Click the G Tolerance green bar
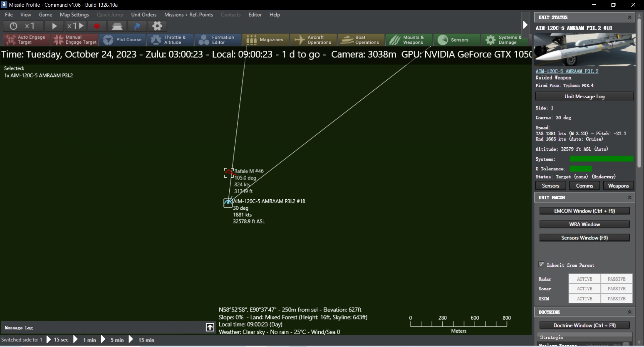 tap(581, 168)
